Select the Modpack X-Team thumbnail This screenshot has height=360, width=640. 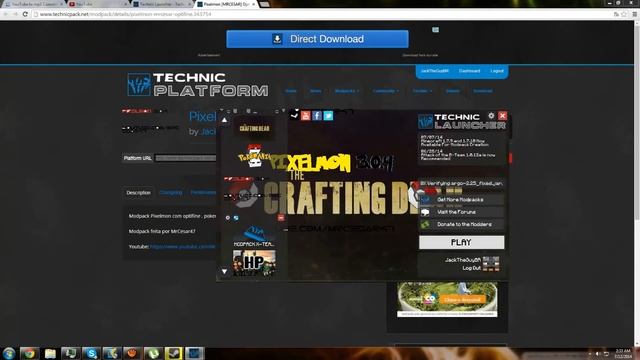pos(254,236)
